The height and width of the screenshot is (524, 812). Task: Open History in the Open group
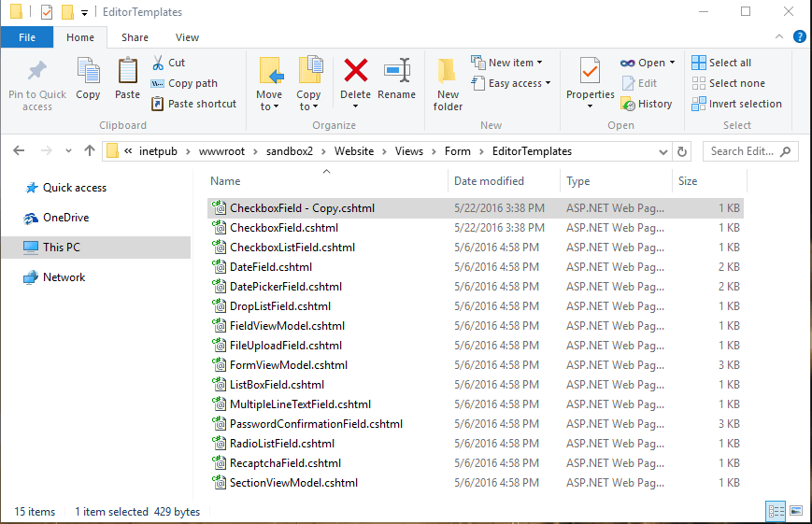pos(647,104)
